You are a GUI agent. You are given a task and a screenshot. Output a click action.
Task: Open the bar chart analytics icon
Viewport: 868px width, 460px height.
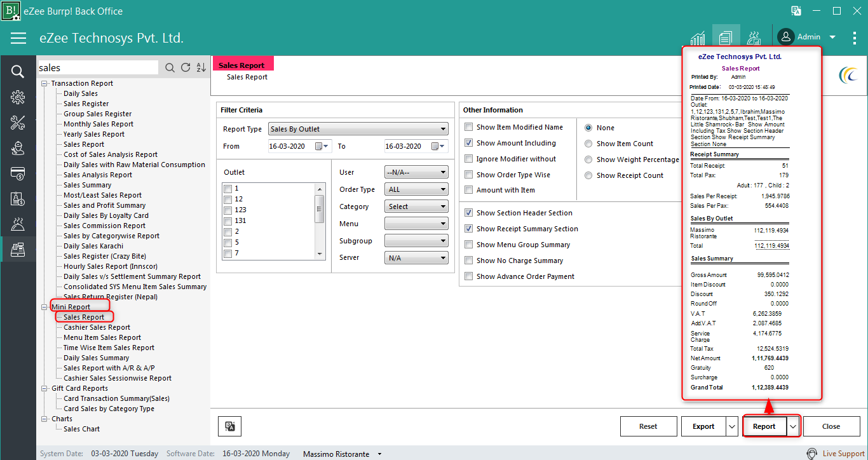(x=698, y=38)
